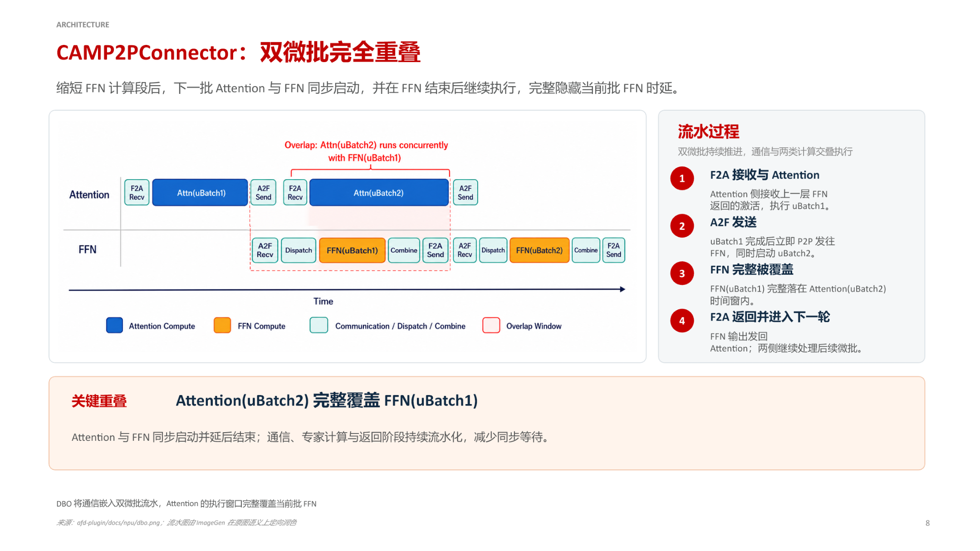Click the red overlap annotation text above the diagram

pos(366,151)
